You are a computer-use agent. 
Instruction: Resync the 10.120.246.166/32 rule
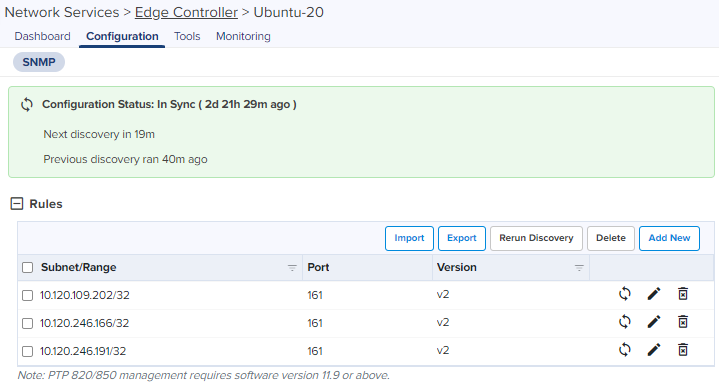tap(625, 322)
